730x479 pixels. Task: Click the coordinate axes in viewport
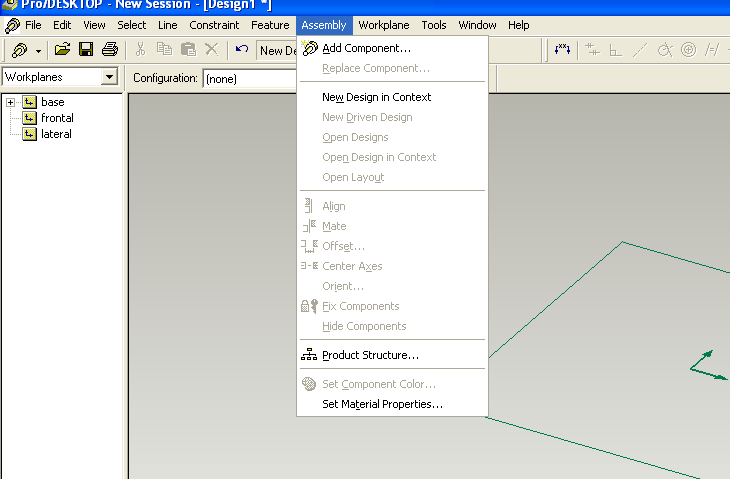(x=708, y=365)
